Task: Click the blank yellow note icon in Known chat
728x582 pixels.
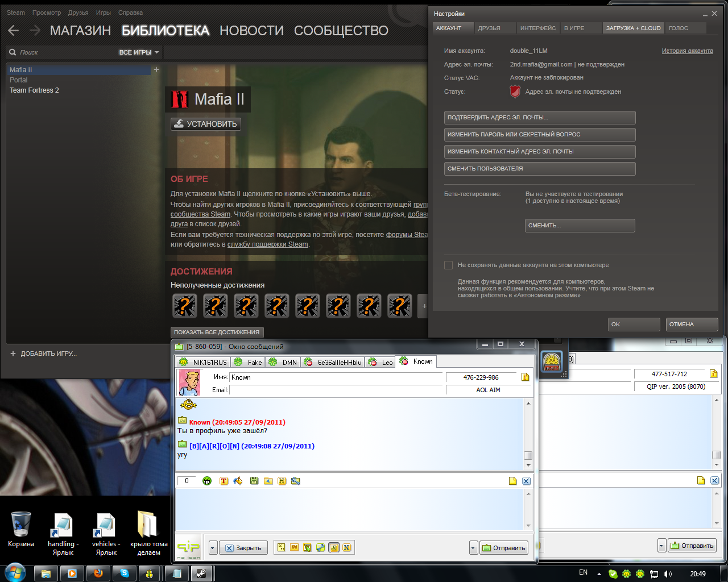Action: [x=512, y=481]
